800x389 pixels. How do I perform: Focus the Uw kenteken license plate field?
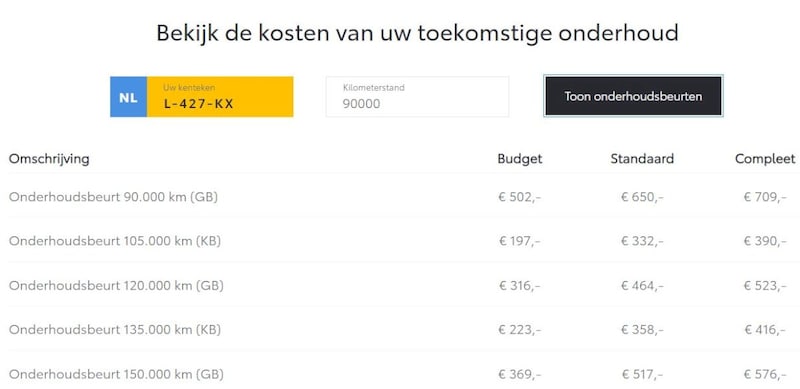point(220,96)
